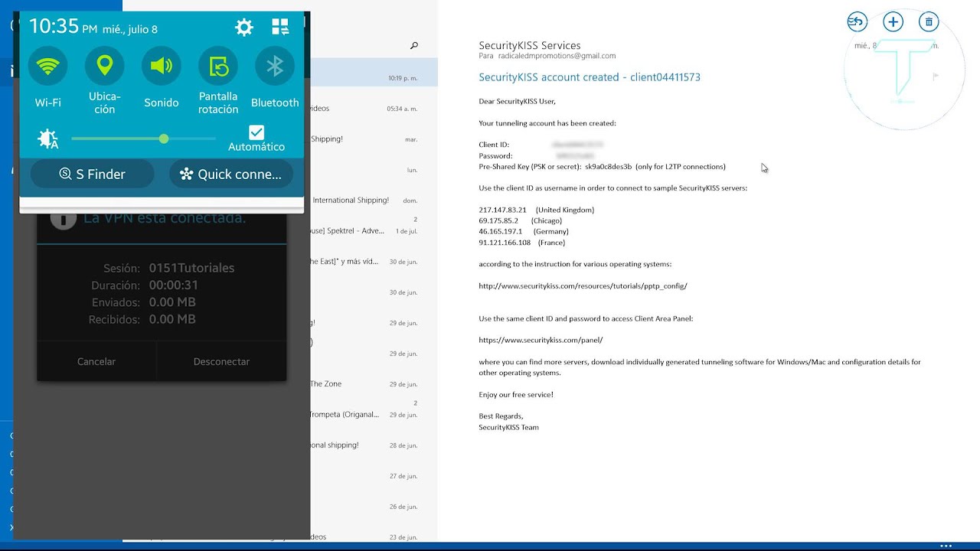Click the new mail plus icon
Screen dimensions: 980x551
pos(893,22)
